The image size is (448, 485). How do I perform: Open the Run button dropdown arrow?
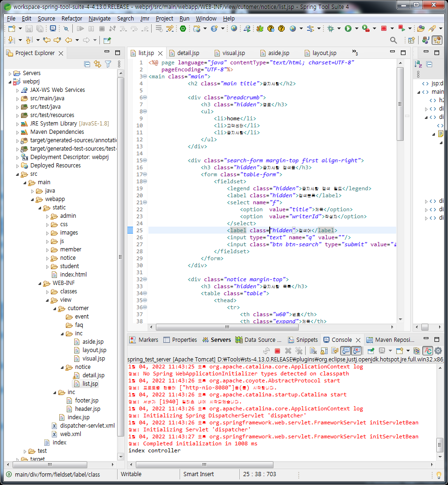pyautogui.click(x=357, y=29)
